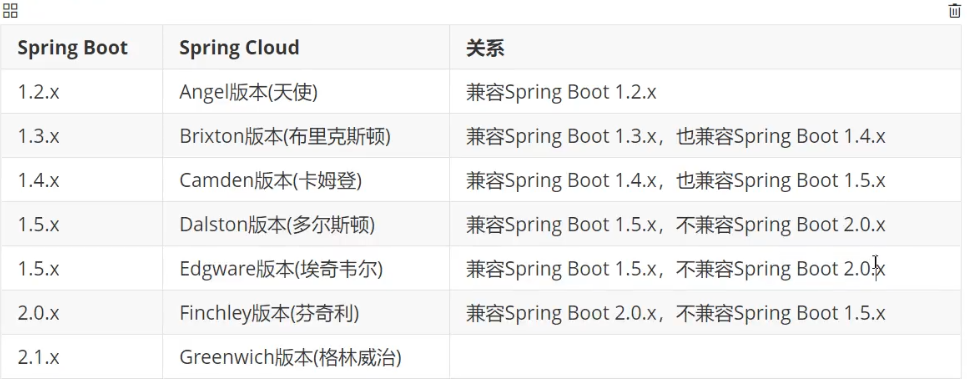This screenshot has width=971, height=390.
Task: Click the 关系 column header
Action: tap(705, 48)
